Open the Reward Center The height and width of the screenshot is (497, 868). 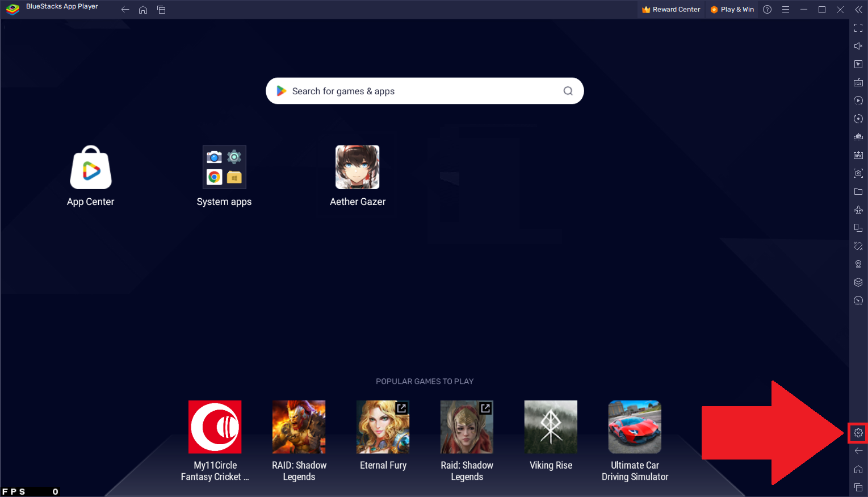click(670, 9)
